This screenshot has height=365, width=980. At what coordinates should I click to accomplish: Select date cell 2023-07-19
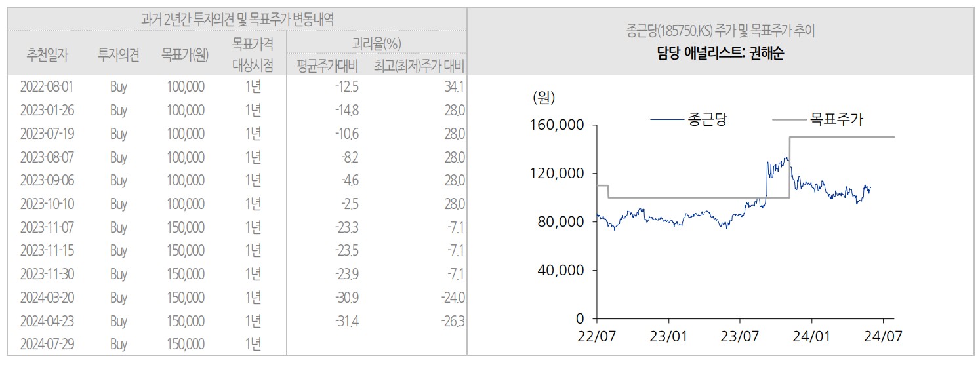47,134
